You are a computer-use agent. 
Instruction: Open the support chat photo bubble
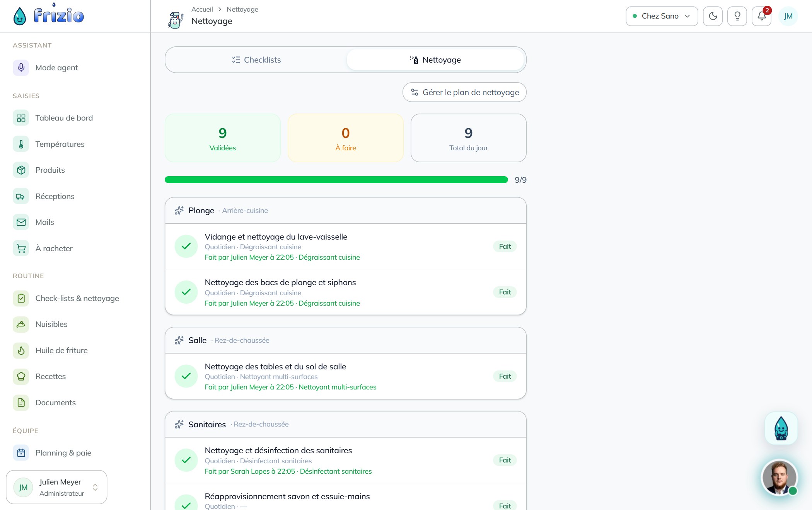pyautogui.click(x=779, y=478)
